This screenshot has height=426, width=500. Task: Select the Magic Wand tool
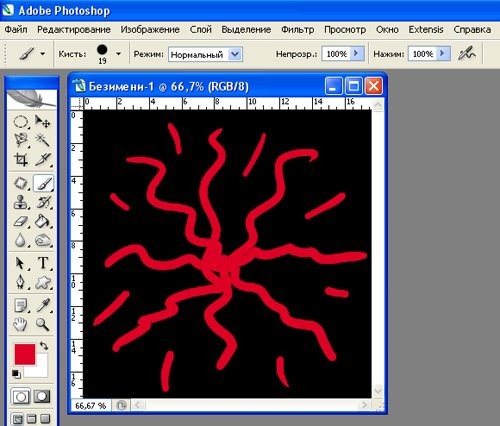coord(43,140)
